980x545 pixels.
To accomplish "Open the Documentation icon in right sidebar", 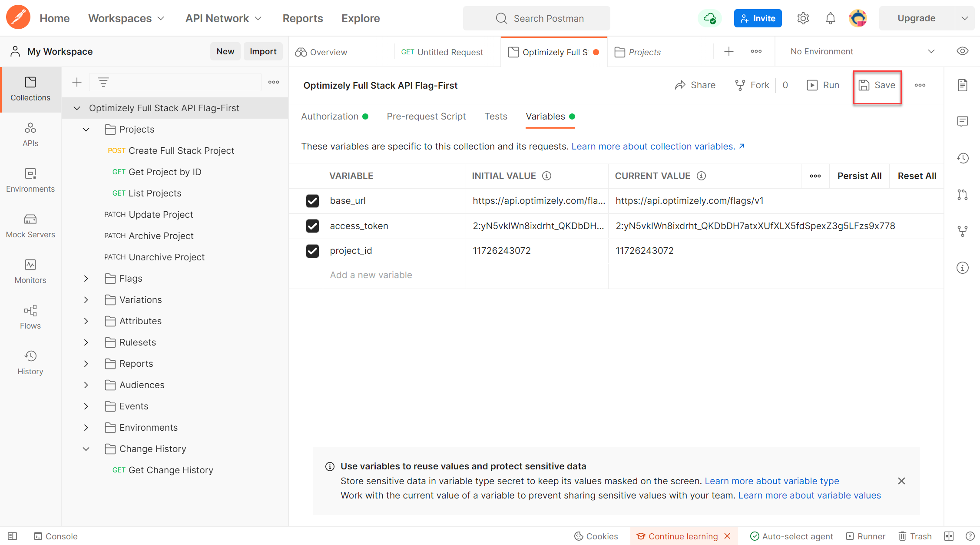I will tap(963, 85).
